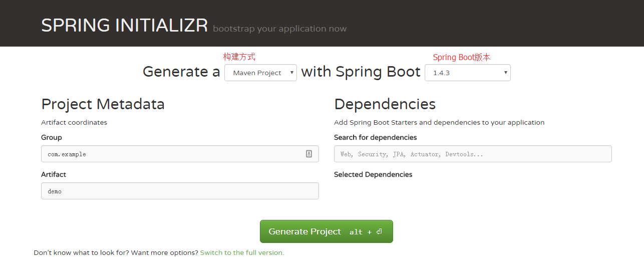Click the Selected Dependencies label
This screenshot has height=280, width=644.
tap(373, 175)
